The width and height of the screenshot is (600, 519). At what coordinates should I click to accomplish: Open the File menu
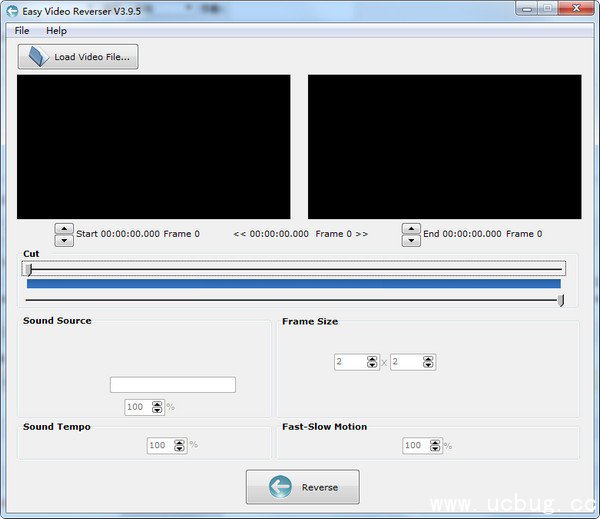tap(22, 31)
